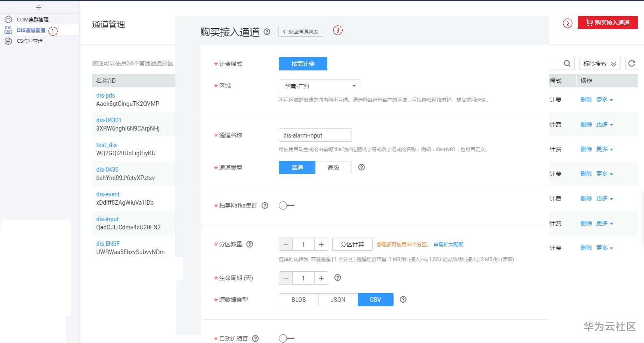Open the test_dis channel link
This screenshot has height=343, width=644.
107,145
